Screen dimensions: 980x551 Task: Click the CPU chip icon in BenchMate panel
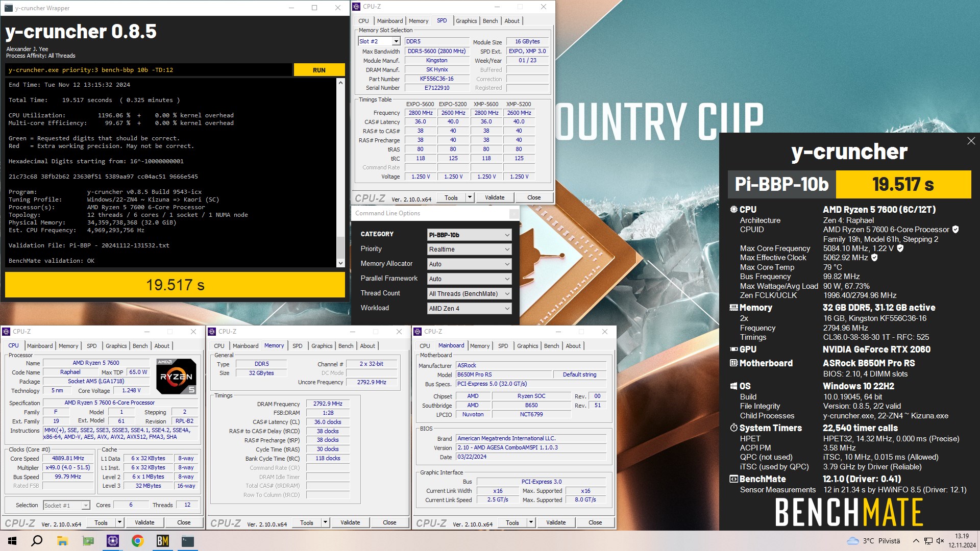[733, 209]
